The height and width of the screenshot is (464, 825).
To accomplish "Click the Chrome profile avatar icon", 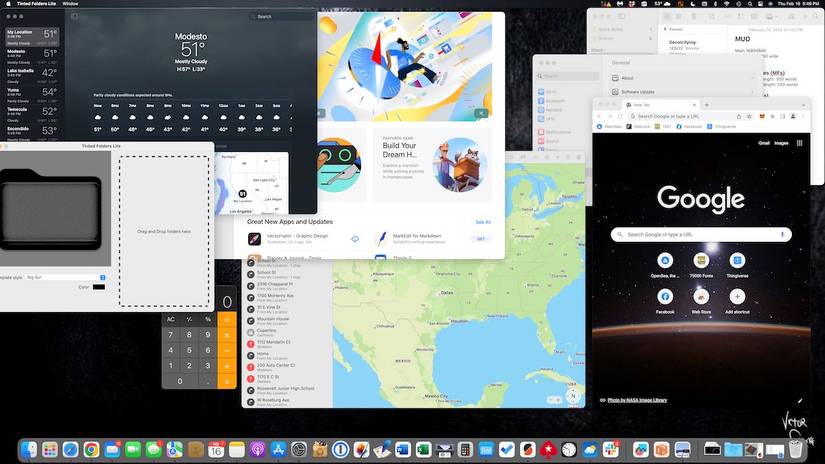I will coord(793,116).
